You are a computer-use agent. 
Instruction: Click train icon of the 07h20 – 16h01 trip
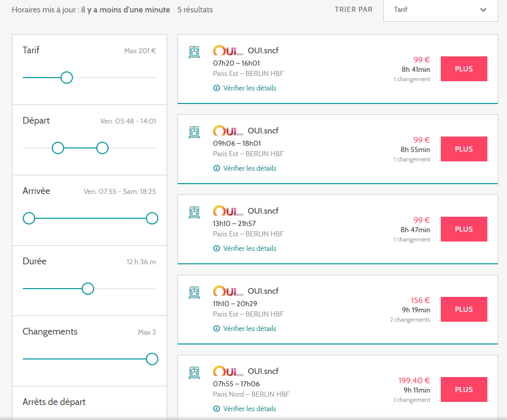[194, 52]
